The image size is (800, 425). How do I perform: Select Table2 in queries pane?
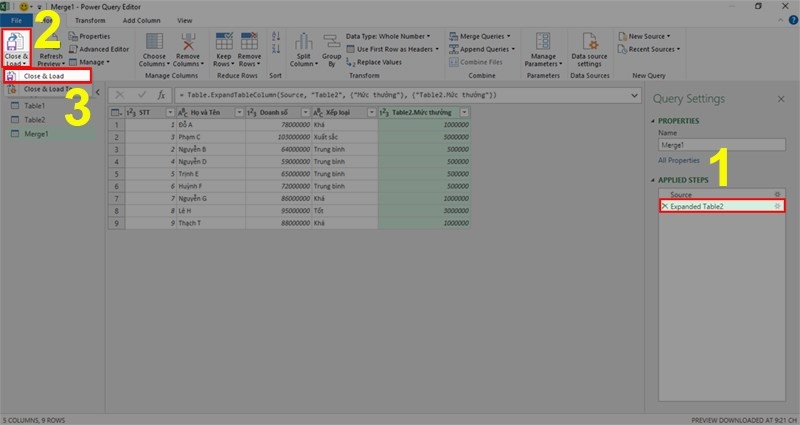[x=34, y=120]
